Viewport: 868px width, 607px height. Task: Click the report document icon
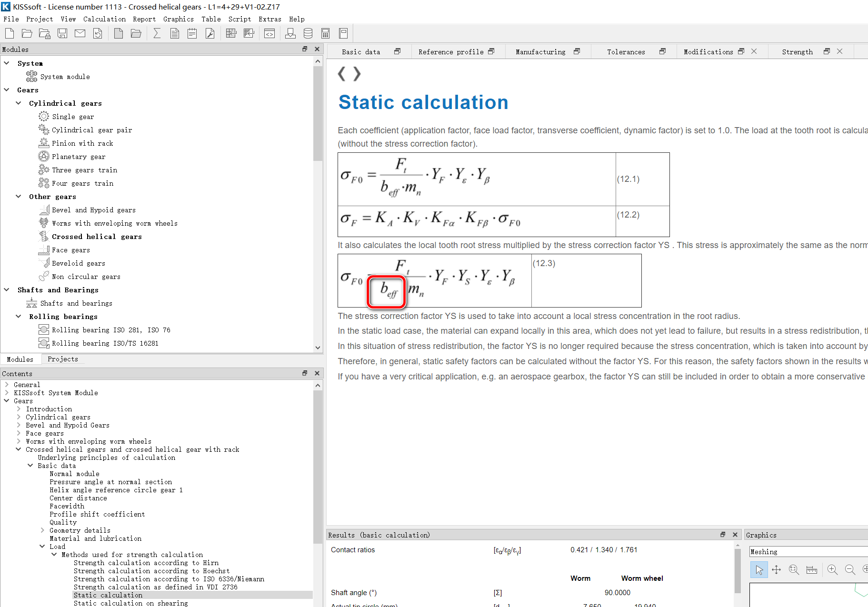point(175,33)
